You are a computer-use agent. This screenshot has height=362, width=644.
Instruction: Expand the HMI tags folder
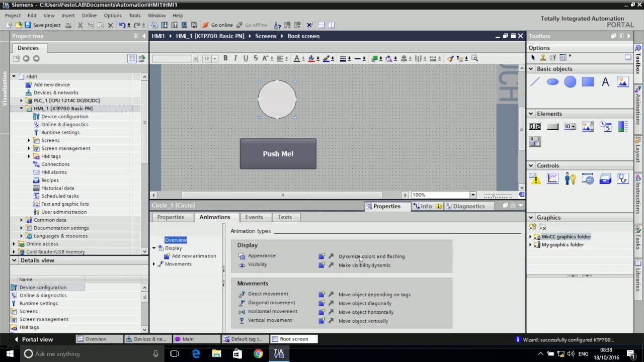(x=29, y=156)
